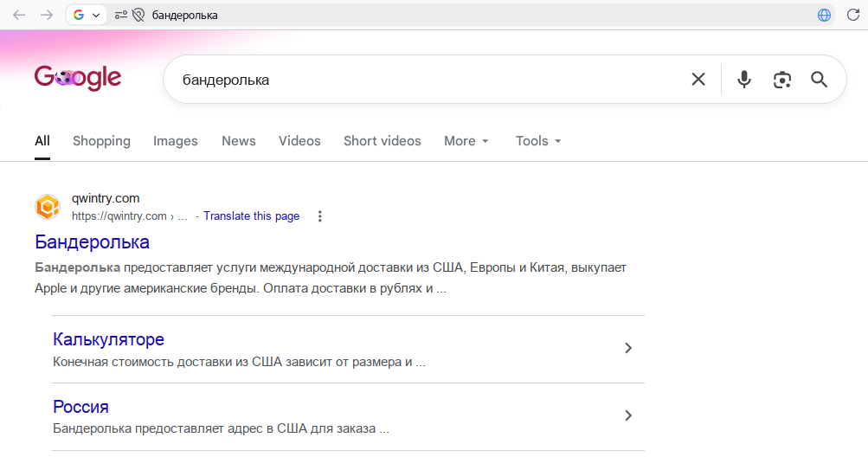This screenshot has height=457, width=868.
Task: Open the Tools dropdown
Action: pos(538,141)
